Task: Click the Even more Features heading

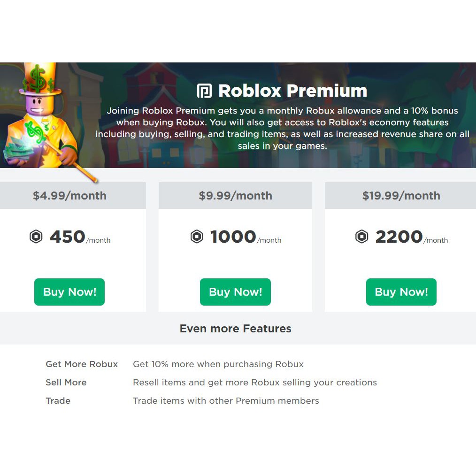Action: coord(235,329)
